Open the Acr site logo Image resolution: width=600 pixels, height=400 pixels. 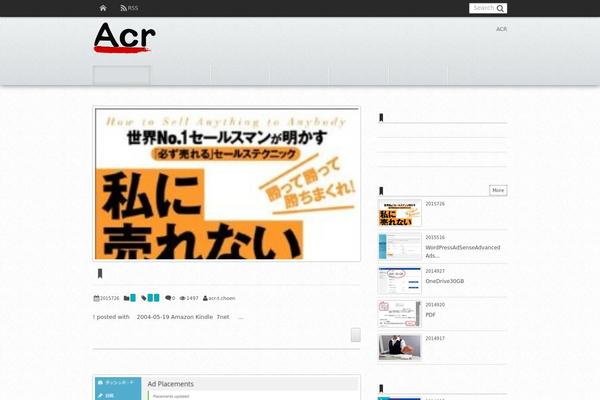coord(125,37)
